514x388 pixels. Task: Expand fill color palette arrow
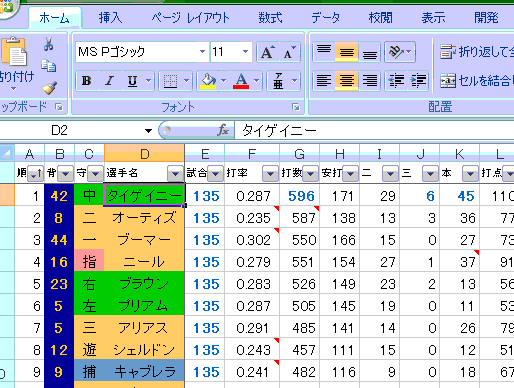point(224,81)
